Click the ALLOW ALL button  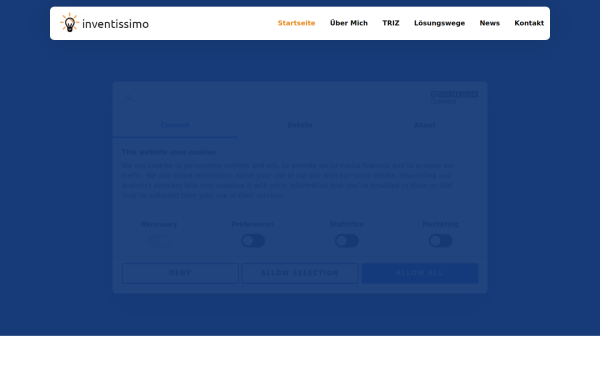coord(420,273)
